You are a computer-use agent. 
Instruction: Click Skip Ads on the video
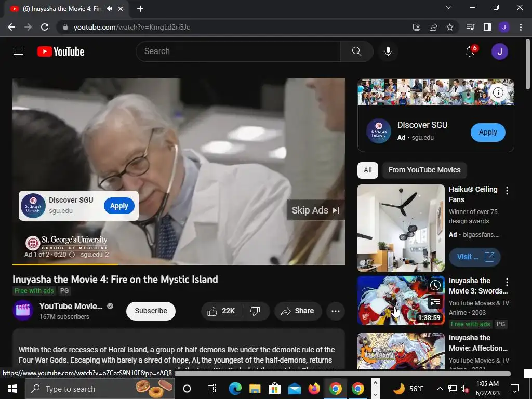[x=315, y=210]
